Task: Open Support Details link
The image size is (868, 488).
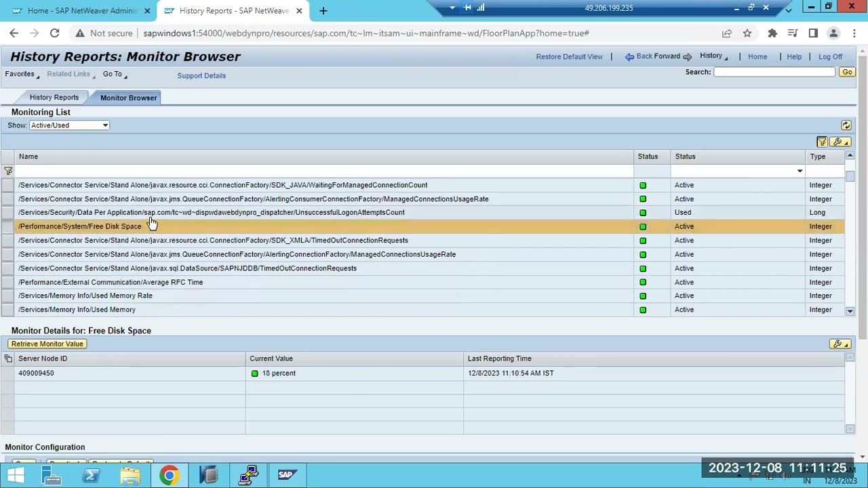Action: click(201, 76)
